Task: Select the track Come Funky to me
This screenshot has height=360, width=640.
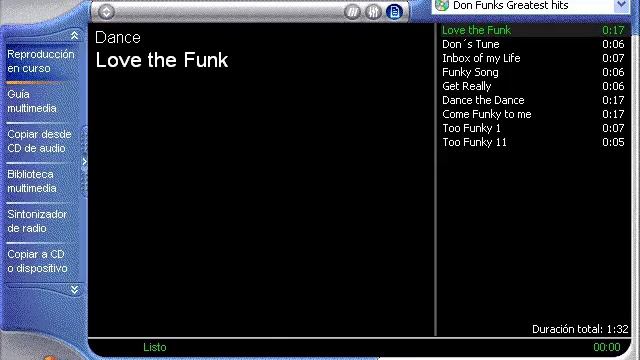Action: pyautogui.click(x=533, y=114)
